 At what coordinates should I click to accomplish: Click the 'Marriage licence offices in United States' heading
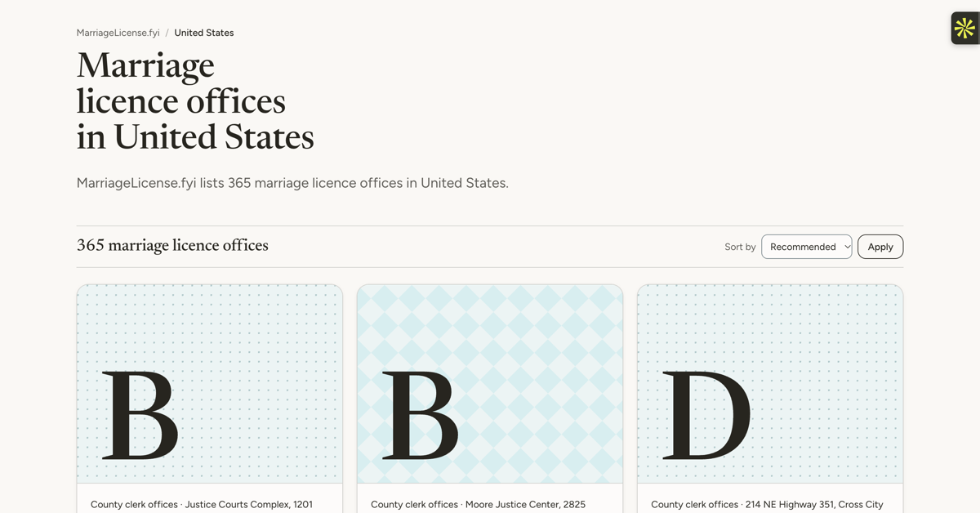point(195,100)
